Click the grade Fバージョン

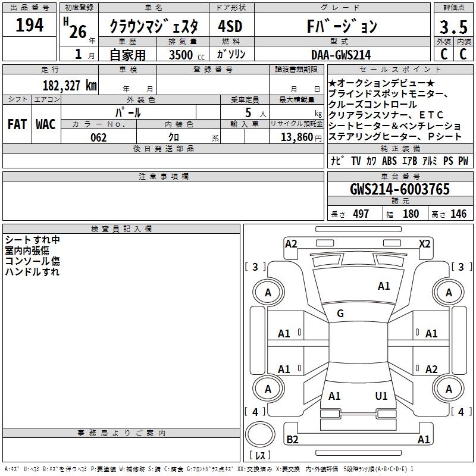coord(342,26)
